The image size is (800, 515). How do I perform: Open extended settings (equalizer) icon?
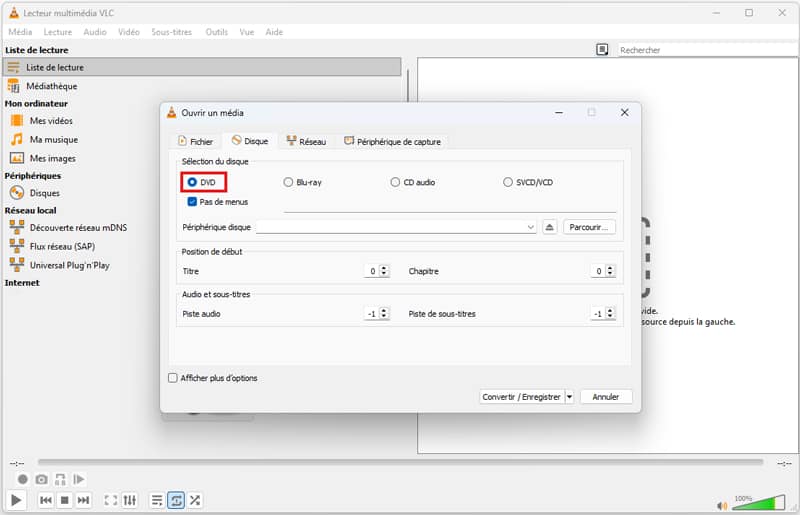click(130, 500)
